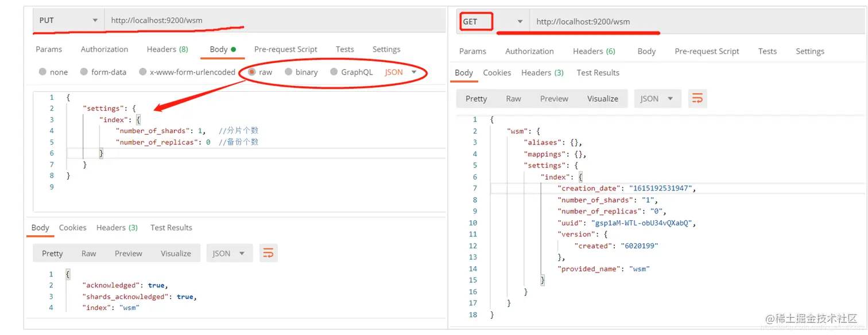Select left response Cookies tab

73,228
